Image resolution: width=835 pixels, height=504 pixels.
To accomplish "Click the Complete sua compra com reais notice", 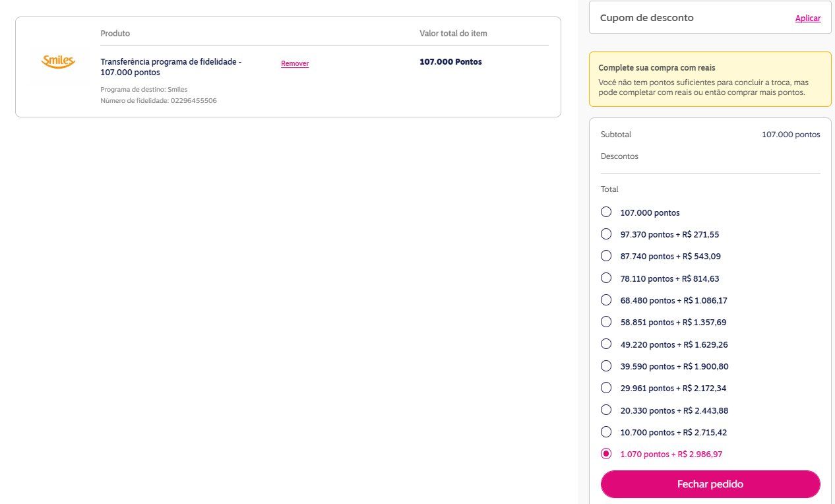I will tap(710, 79).
